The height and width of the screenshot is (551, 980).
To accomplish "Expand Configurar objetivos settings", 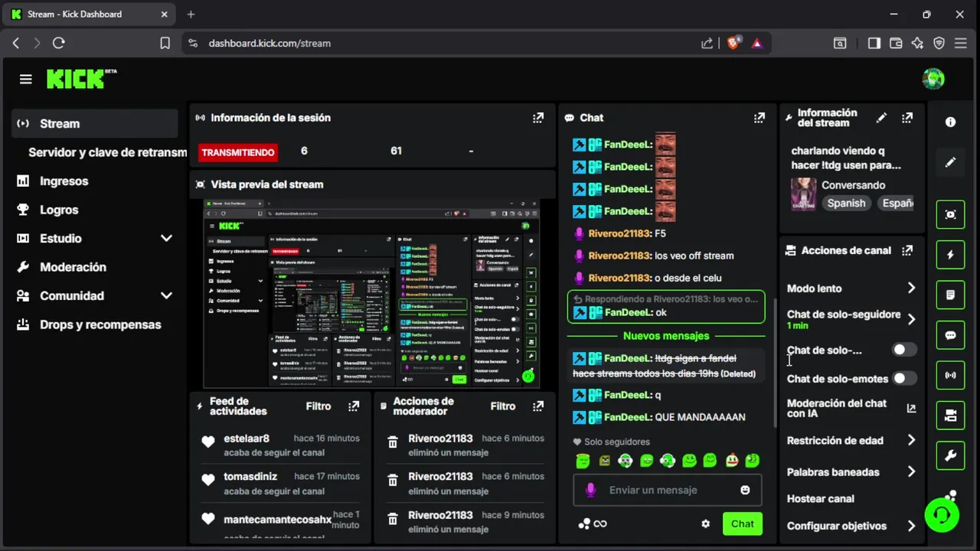I will coord(911,526).
